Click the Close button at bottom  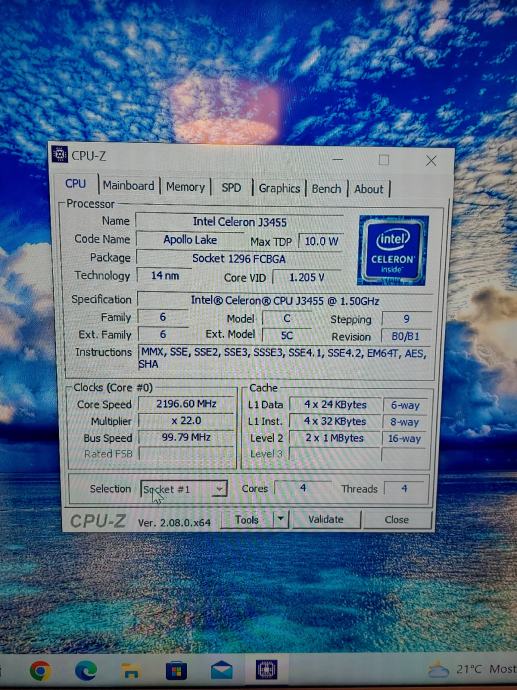[396, 520]
